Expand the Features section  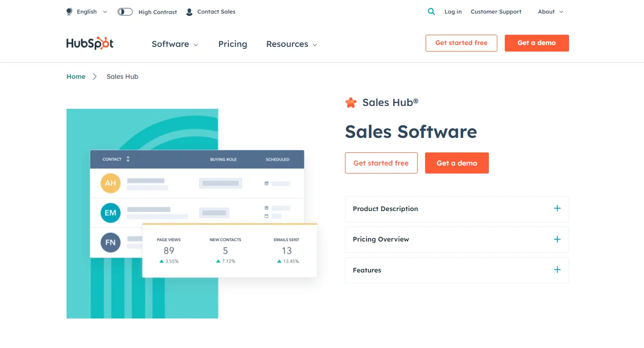[x=457, y=270]
